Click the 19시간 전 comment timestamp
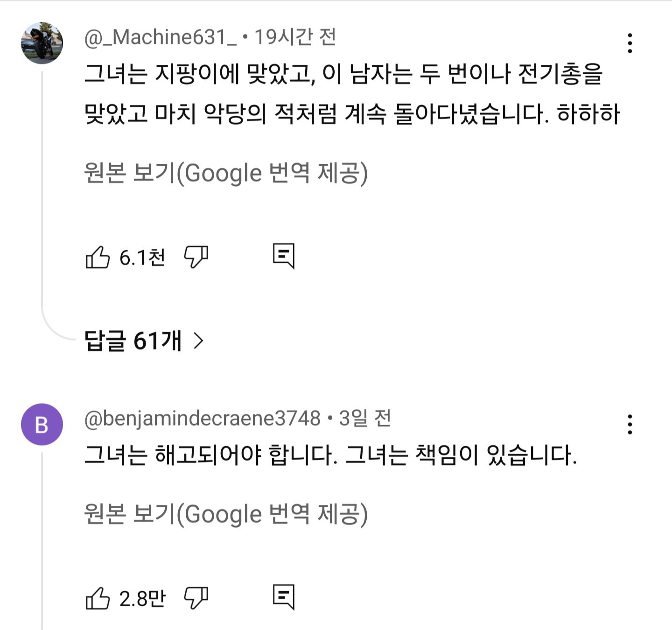The height and width of the screenshot is (630, 672). tap(295, 37)
